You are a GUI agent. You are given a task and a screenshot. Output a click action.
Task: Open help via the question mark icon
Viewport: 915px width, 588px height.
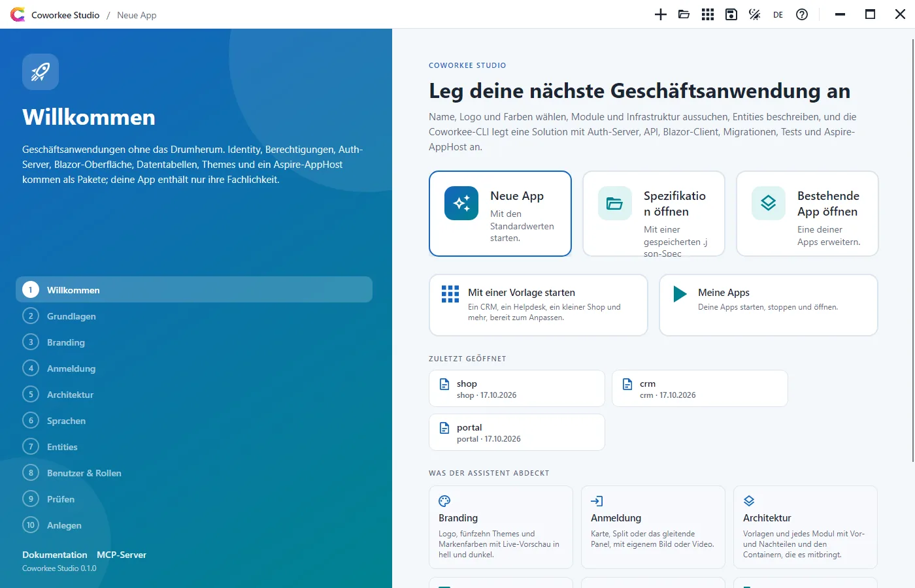[x=802, y=14]
